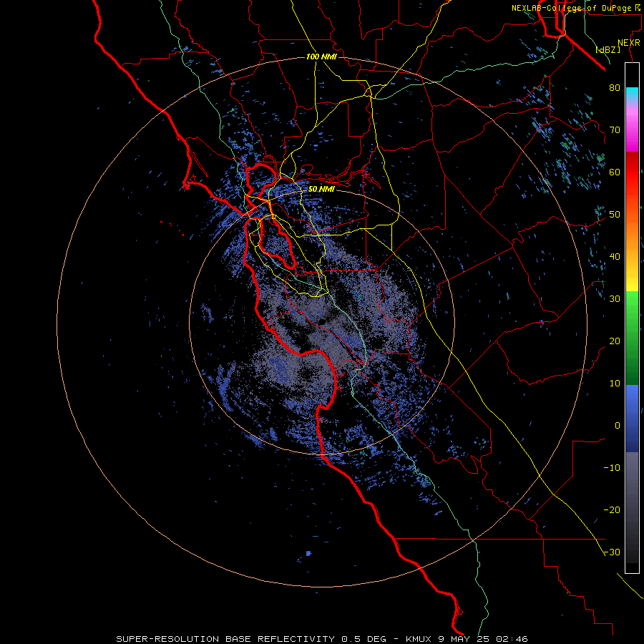644x644 pixels.
Task: Click the -30 value on the color scale
Action: click(x=612, y=552)
